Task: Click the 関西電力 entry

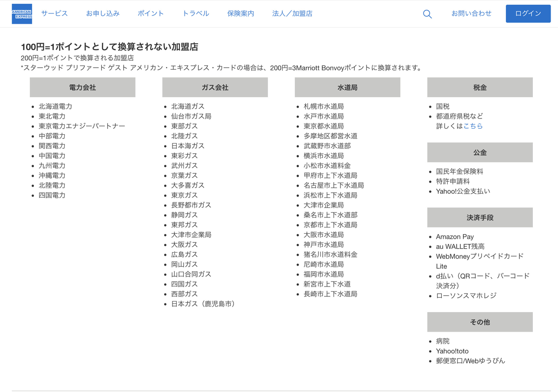Action: coord(52,146)
